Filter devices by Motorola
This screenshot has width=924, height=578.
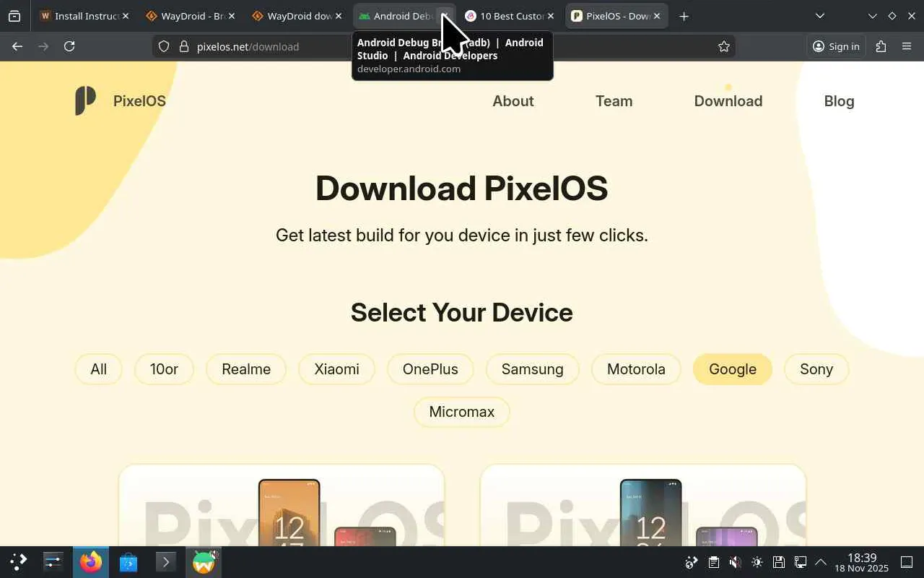pyautogui.click(x=636, y=369)
